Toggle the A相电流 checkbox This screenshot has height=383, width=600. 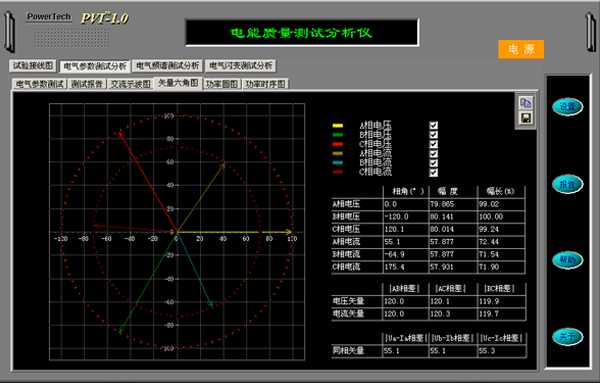pyautogui.click(x=433, y=153)
